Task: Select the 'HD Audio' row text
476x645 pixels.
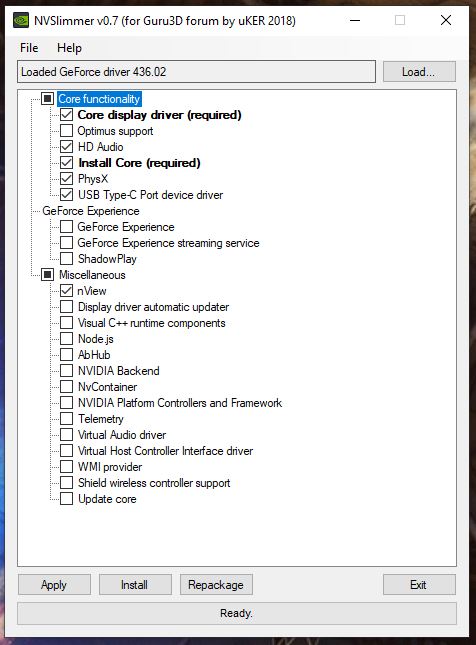Action: coord(100,147)
